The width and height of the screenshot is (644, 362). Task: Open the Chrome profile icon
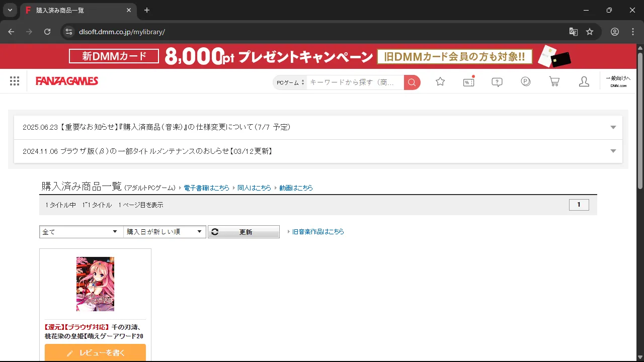pos(615,32)
